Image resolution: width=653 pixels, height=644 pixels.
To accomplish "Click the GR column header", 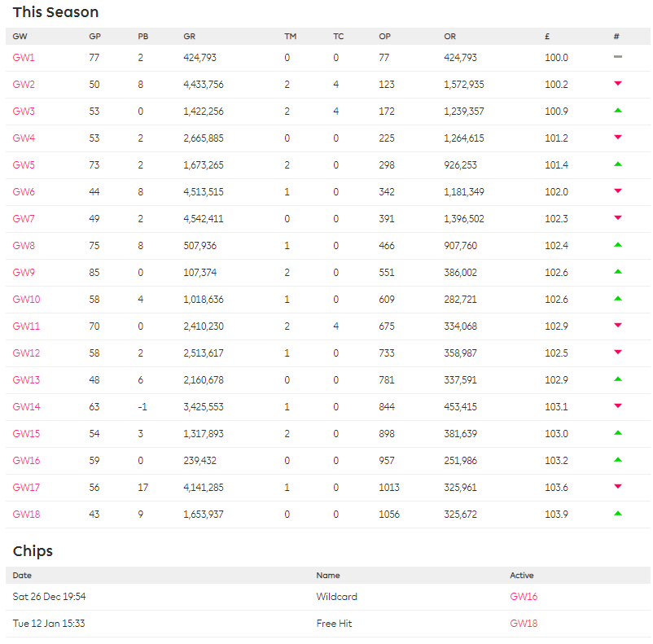I will tap(190, 37).
